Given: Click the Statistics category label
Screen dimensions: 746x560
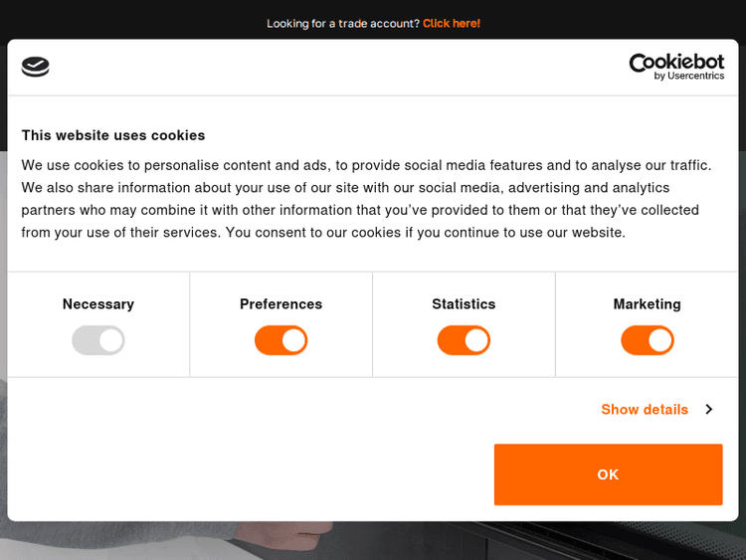Looking at the screenshot, I should (x=464, y=304).
